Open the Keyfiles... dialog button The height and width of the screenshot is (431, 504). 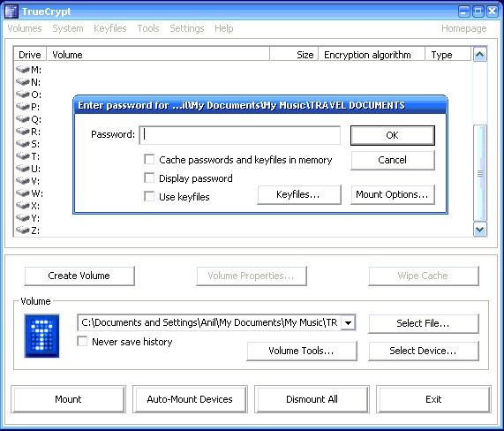click(x=299, y=194)
